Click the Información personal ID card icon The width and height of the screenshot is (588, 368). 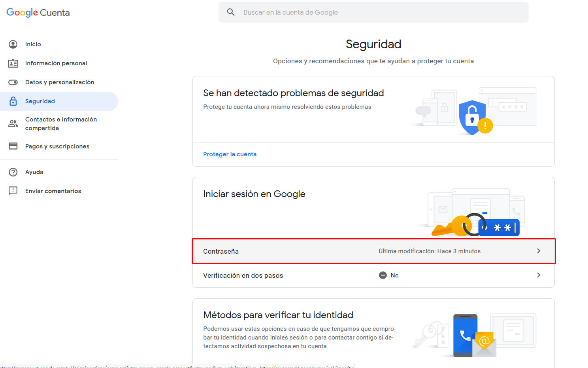click(13, 63)
